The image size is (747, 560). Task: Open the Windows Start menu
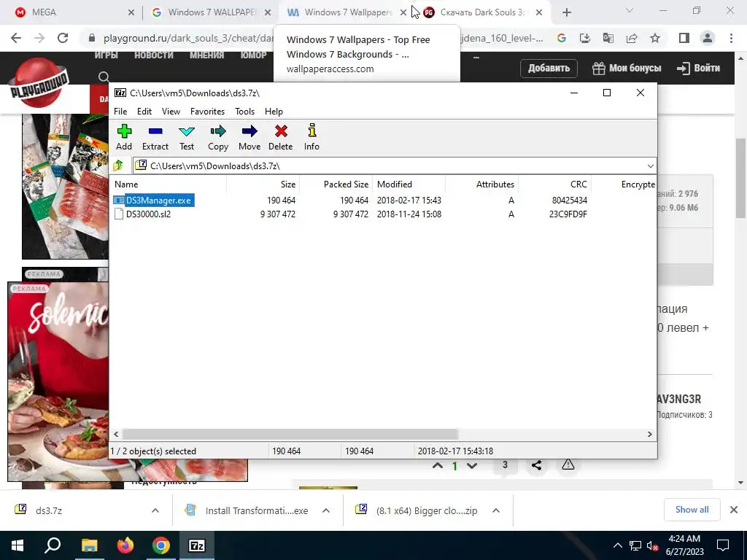[x=18, y=545]
